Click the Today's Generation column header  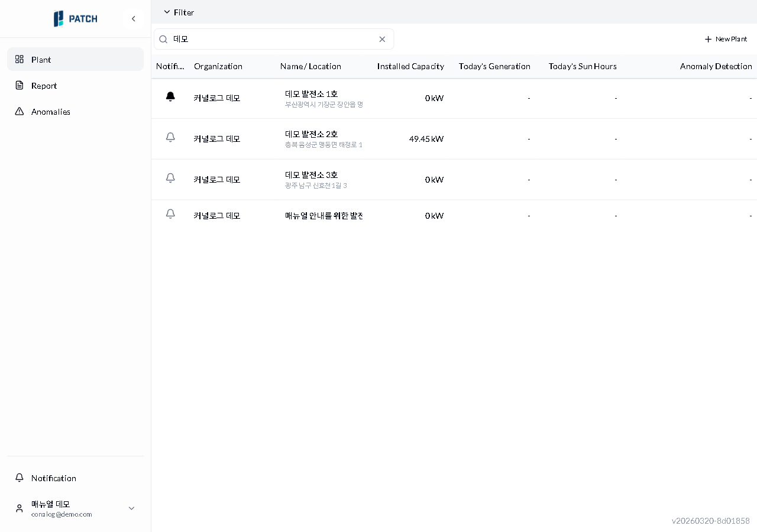[494, 66]
